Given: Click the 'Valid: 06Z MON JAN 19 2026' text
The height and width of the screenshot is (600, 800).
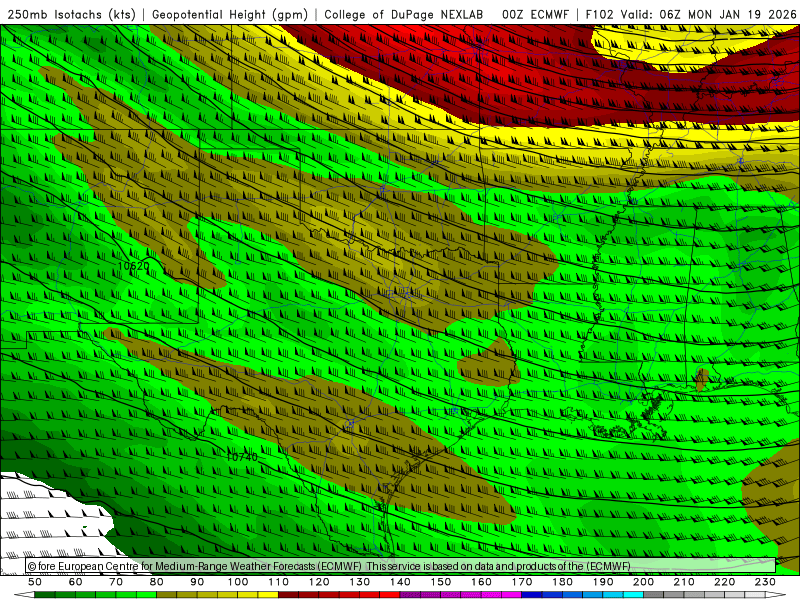Looking at the screenshot, I should coord(708,14).
